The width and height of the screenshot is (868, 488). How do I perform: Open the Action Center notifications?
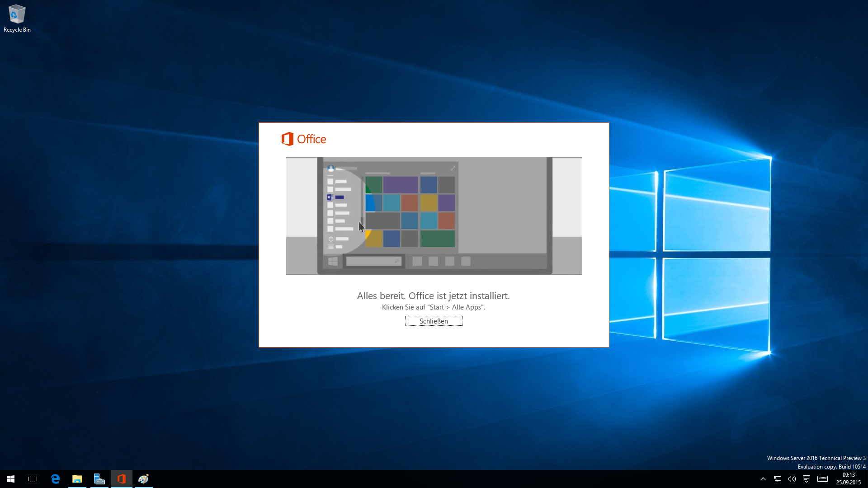pos(807,479)
